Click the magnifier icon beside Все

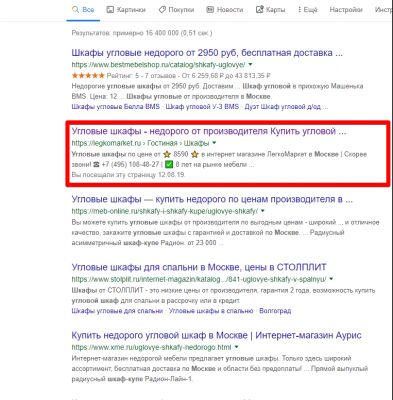75,10
